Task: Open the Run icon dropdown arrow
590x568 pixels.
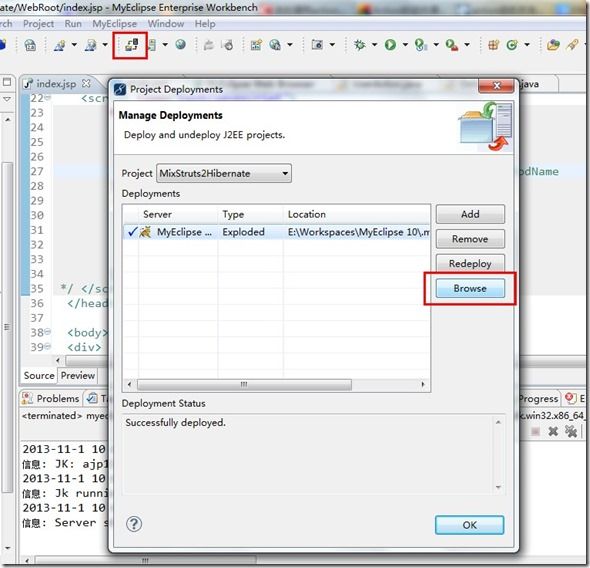Action: tap(405, 44)
